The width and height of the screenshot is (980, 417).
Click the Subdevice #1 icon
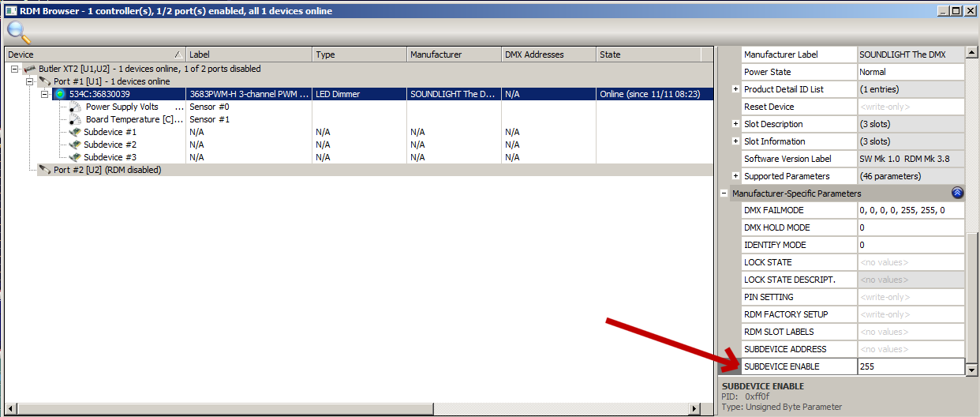[x=75, y=132]
